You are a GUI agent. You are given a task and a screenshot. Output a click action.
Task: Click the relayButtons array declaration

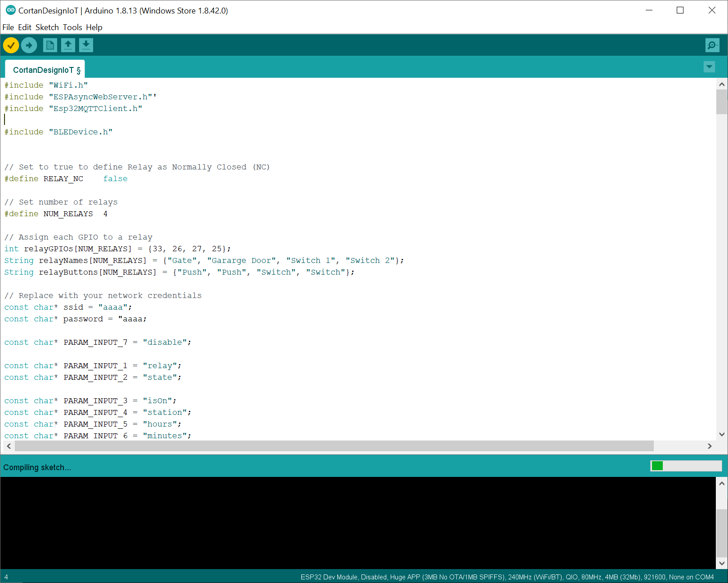(x=179, y=272)
